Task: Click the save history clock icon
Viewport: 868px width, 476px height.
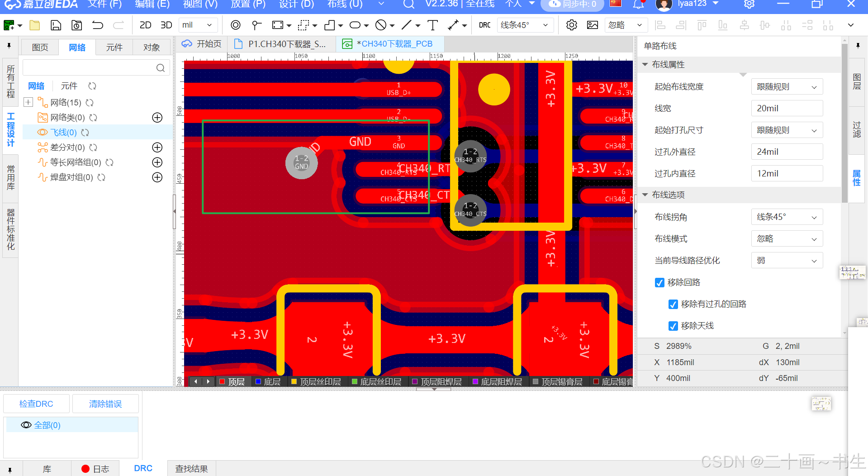Action: point(77,25)
